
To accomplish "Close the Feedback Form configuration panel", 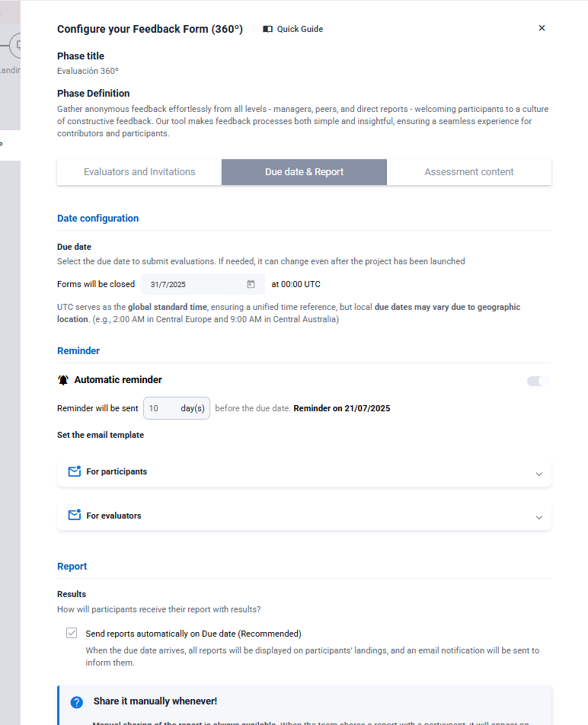I will tap(542, 28).
